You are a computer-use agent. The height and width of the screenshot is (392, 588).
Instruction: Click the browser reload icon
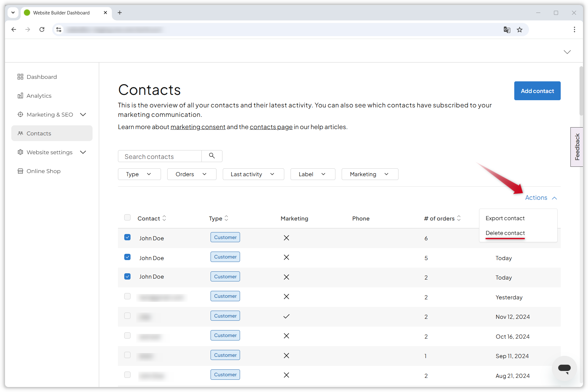click(42, 30)
